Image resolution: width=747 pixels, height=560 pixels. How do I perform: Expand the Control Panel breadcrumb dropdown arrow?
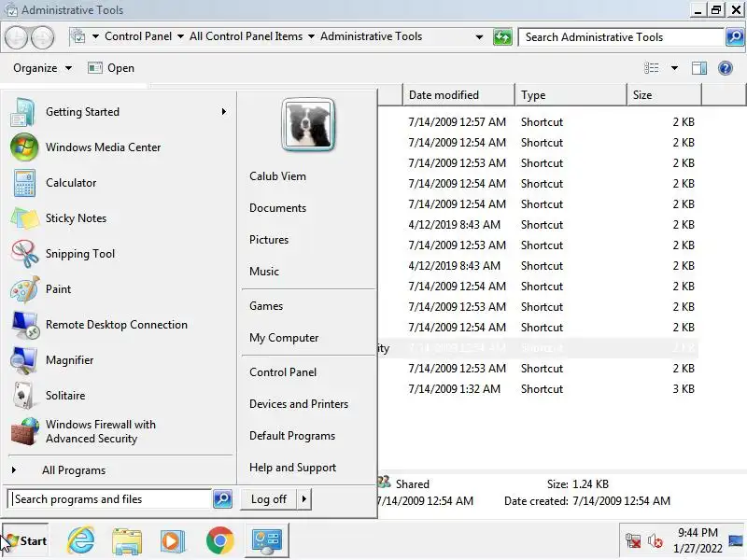[180, 36]
